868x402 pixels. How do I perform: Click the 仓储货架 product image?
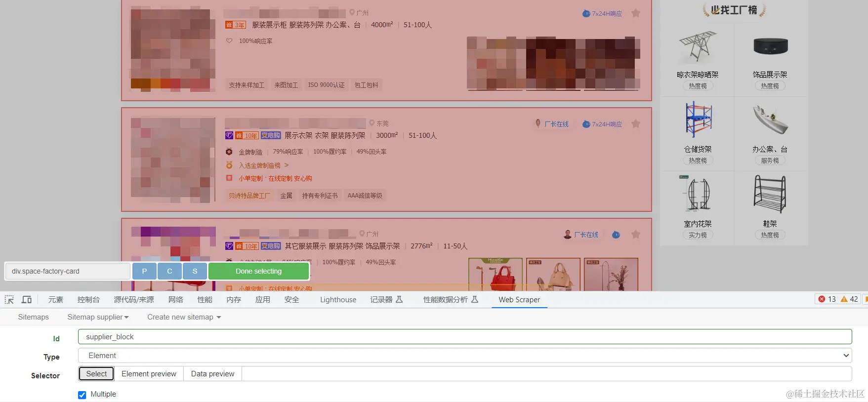click(698, 120)
